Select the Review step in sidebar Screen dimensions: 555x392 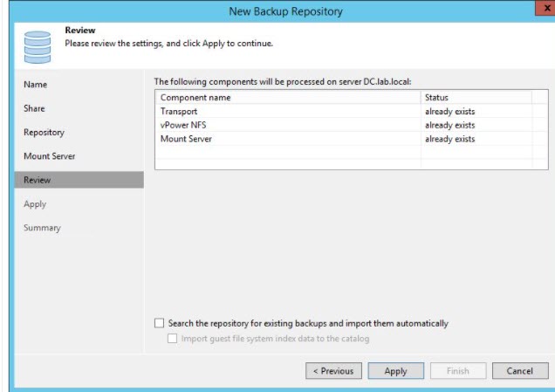tap(38, 180)
